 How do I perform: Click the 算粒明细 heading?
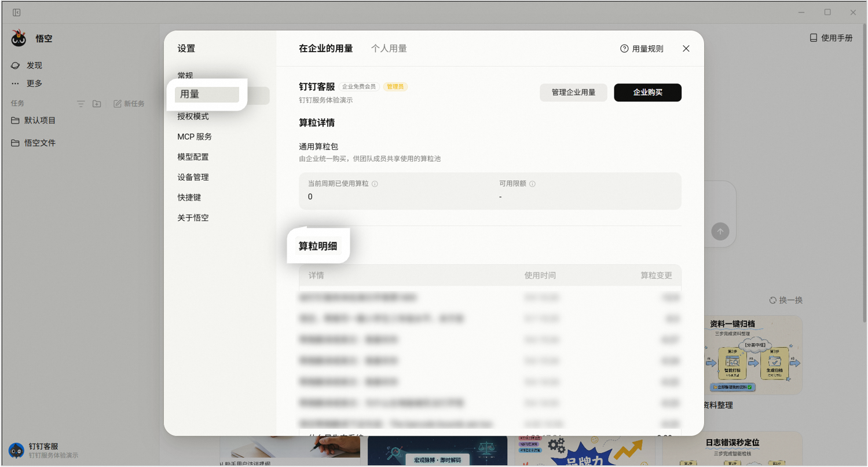pos(318,246)
